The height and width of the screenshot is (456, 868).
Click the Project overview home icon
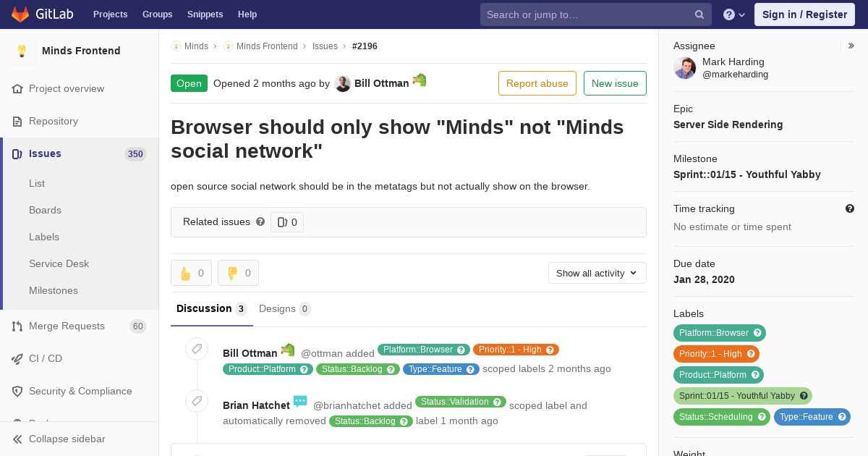pyautogui.click(x=17, y=89)
